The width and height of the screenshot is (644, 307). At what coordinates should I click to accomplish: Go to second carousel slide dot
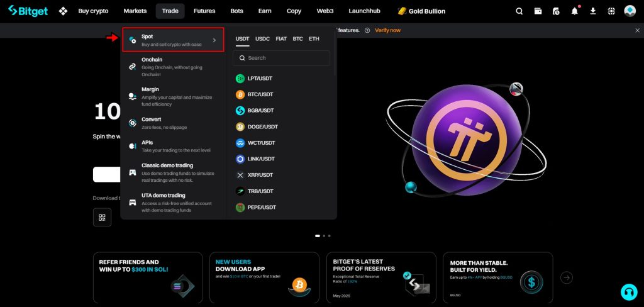pos(324,236)
